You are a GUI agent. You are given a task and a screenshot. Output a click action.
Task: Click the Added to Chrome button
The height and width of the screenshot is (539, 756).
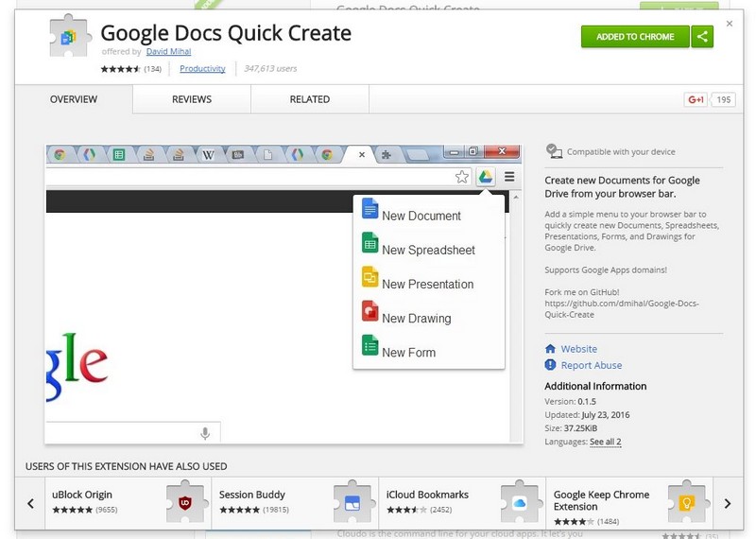tap(635, 37)
